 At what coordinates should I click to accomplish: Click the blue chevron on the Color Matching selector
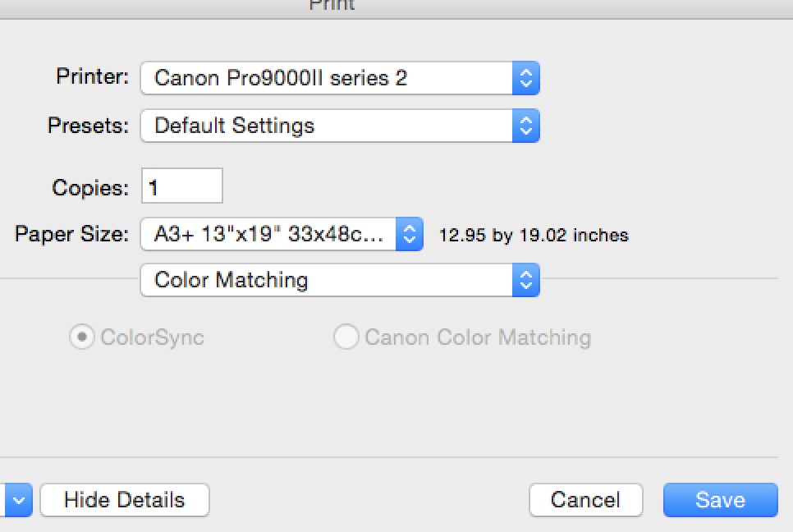pyautogui.click(x=525, y=280)
